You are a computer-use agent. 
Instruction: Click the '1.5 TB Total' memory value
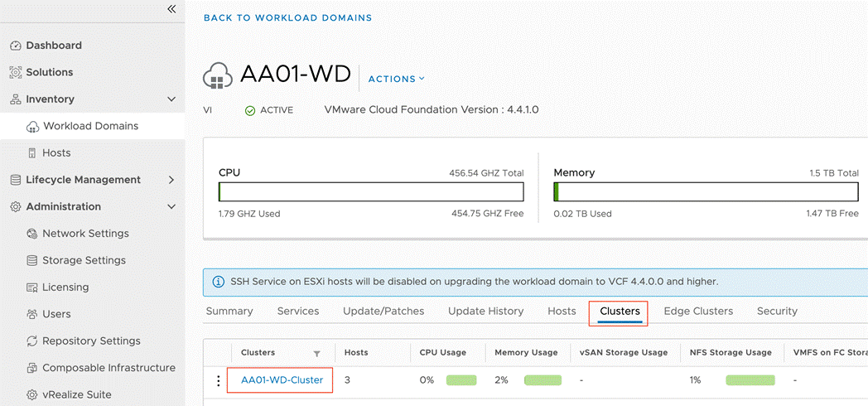click(834, 173)
